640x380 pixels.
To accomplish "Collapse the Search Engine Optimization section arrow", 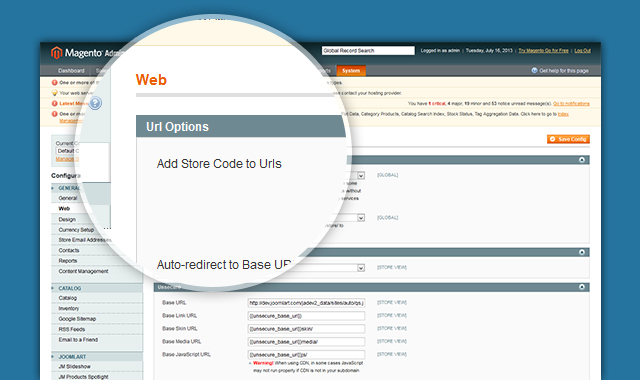I will 582,252.
